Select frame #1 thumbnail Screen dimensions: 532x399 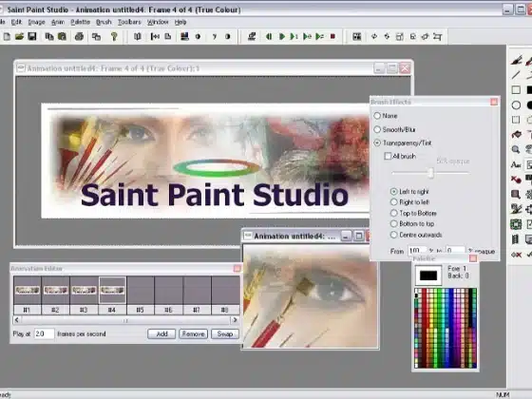pyautogui.click(x=28, y=290)
